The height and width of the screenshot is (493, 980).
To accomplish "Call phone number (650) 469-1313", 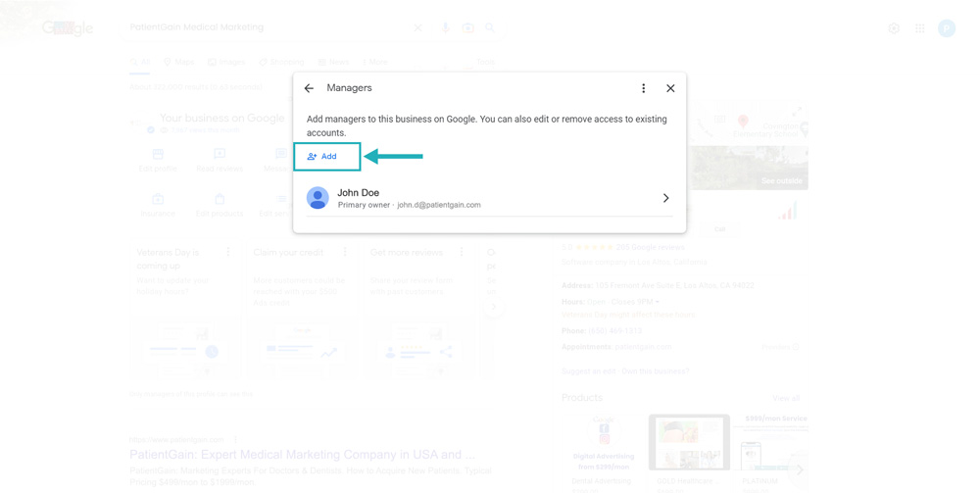I will (615, 330).
